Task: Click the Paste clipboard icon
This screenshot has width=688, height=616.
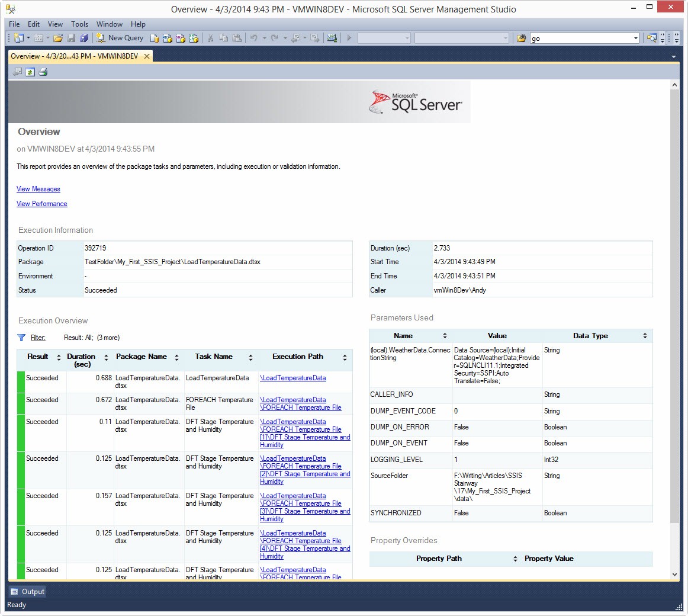Action: pos(236,38)
